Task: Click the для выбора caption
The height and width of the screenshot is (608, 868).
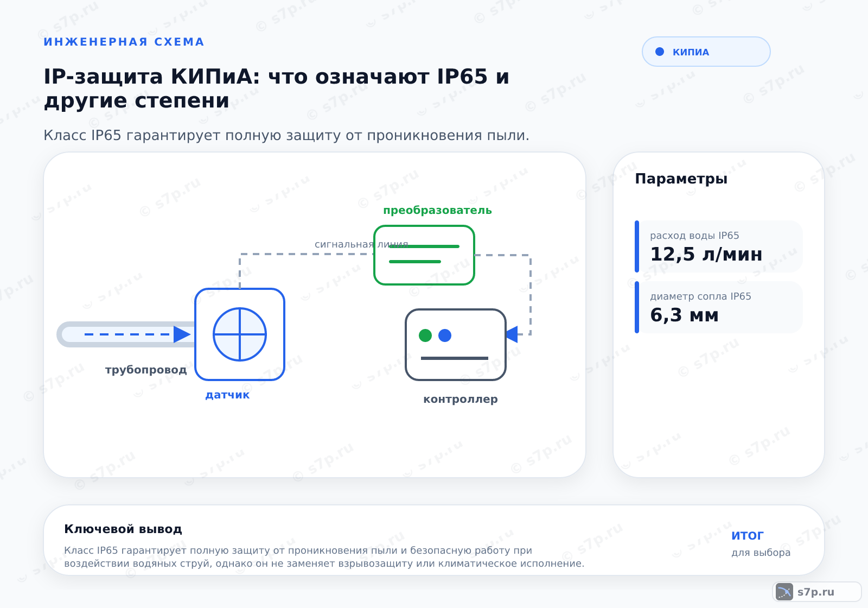Action: click(761, 553)
